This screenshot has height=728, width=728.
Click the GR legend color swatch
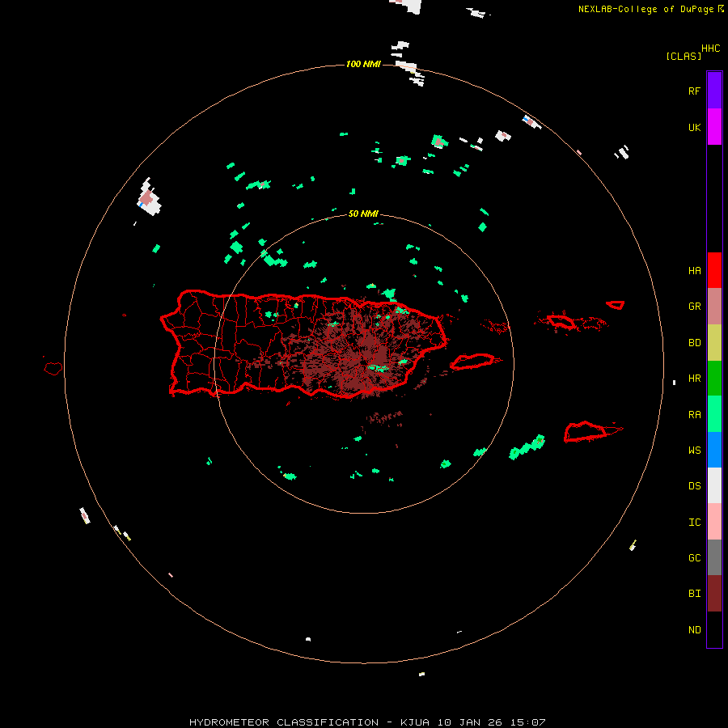click(714, 307)
